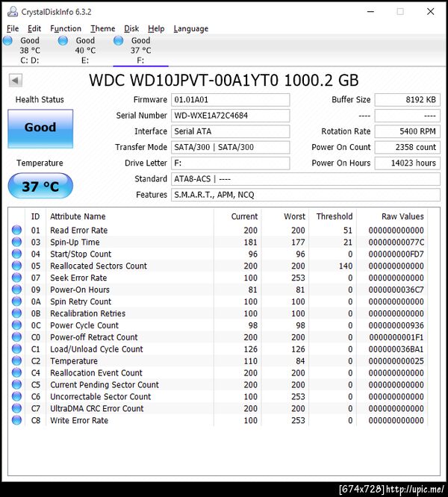Click status orb for Recalibration Retries
Image resolution: width=448 pixels, height=497 pixels.
click(x=16, y=313)
